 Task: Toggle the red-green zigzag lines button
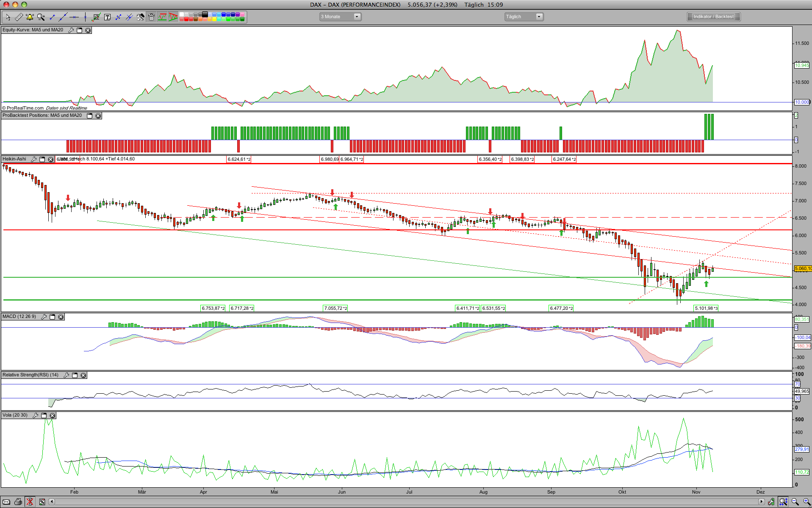(162, 17)
